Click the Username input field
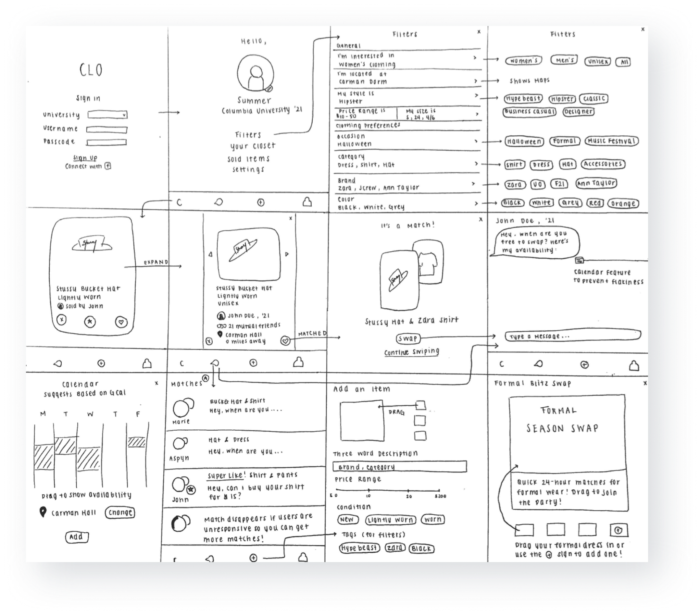Image resolution: width=700 pixels, height=614 pixels. [x=106, y=130]
